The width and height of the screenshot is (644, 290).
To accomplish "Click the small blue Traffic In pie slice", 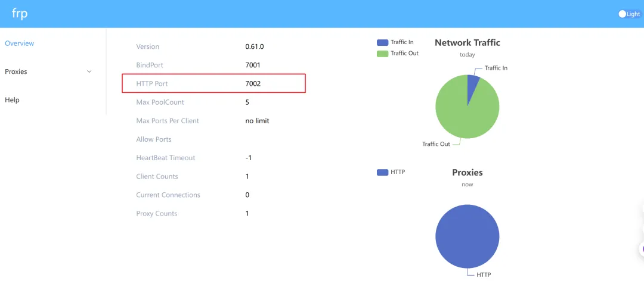I will pos(473,83).
